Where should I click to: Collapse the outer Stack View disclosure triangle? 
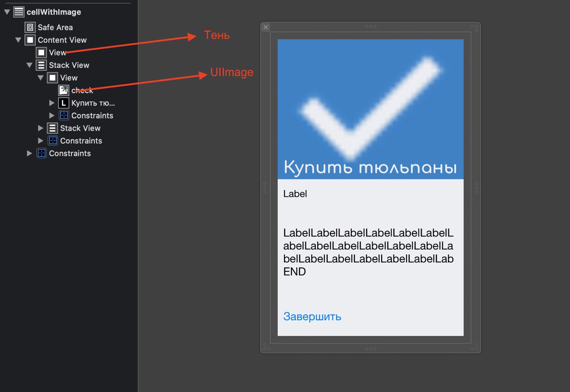[29, 65]
